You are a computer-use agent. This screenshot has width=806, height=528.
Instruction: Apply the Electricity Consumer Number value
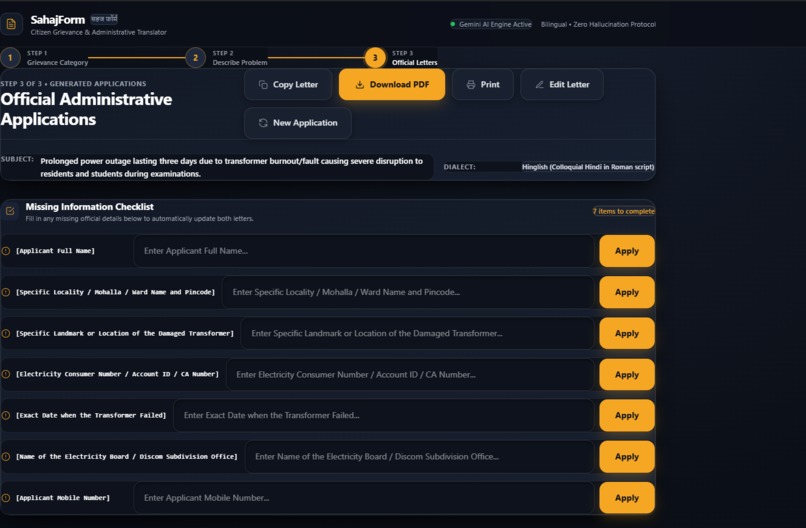(627, 374)
